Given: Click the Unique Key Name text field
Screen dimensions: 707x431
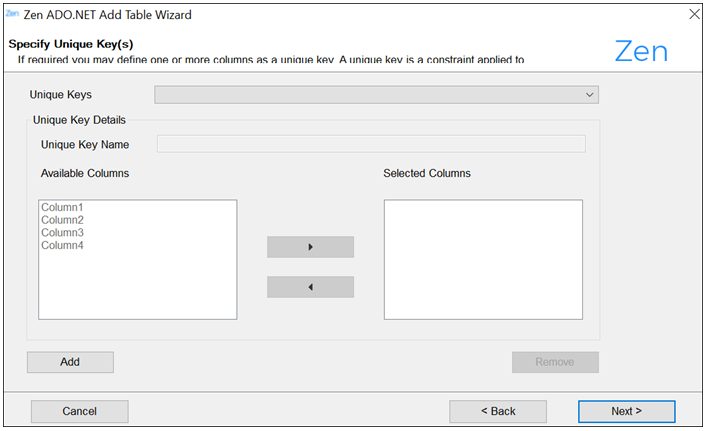Looking at the screenshot, I should pyautogui.click(x=371, y=144).
